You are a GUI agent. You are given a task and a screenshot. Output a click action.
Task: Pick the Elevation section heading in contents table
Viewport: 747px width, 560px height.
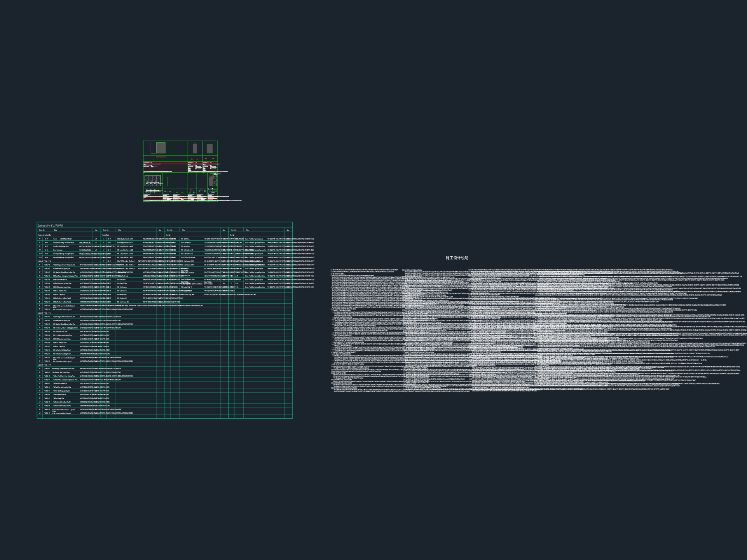point(105,235)
